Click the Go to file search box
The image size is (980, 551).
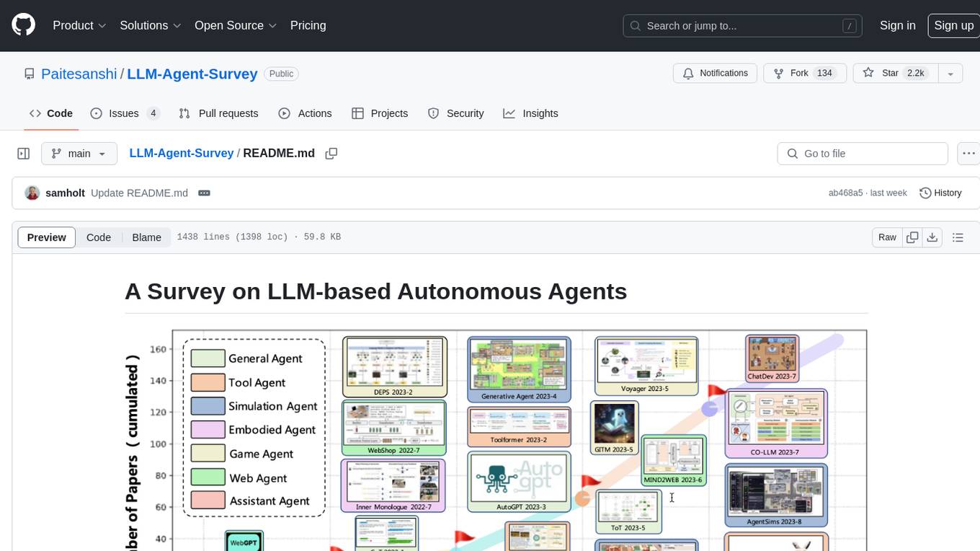click(863, 154)
